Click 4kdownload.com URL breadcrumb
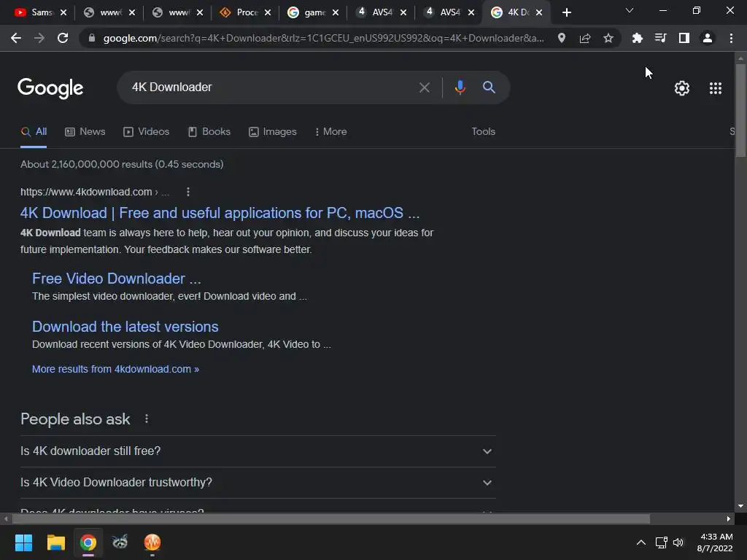The width and height of the screenshot is (747, 560). pos(95,192)
